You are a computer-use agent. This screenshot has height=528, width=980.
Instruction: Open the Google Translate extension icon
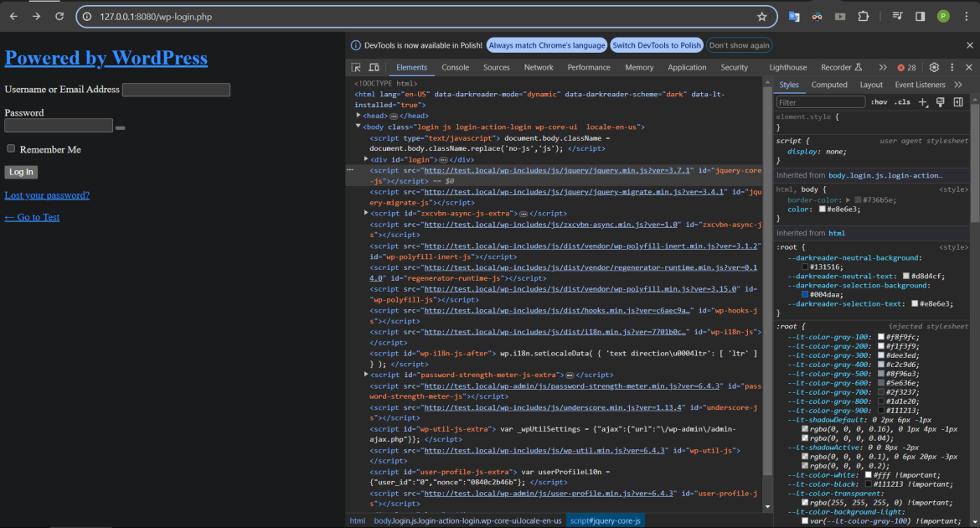point(794,16)
